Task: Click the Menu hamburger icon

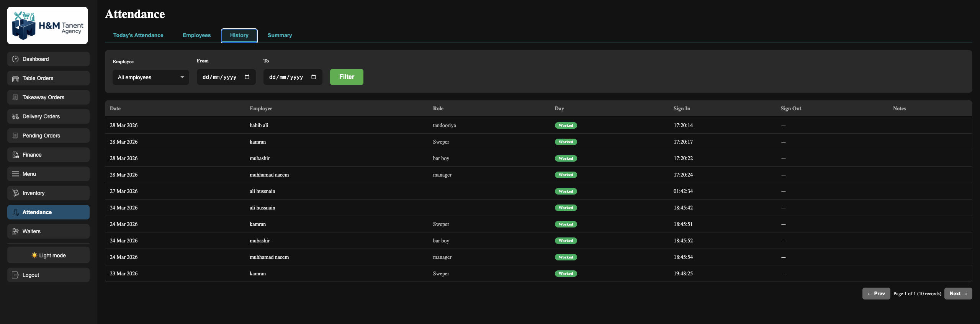Action: [x=15, y=174]
